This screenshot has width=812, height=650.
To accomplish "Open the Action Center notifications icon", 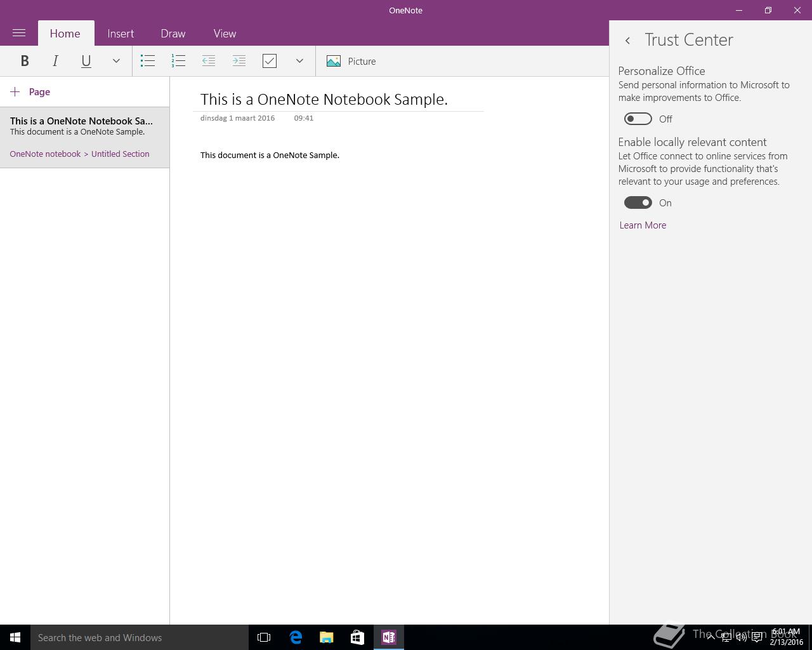I will pos(757,637).
